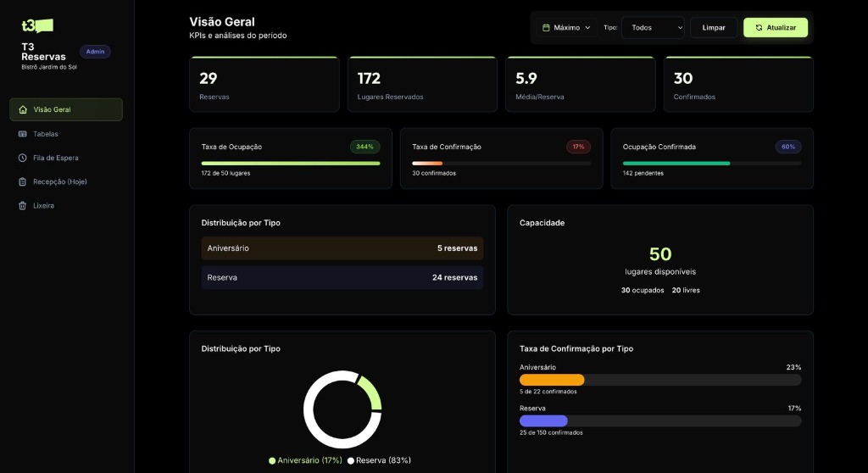The width and height of the screenshot is (868, 473).
Task: Click the calendar icon in period filter
Action: pos(546,28)
